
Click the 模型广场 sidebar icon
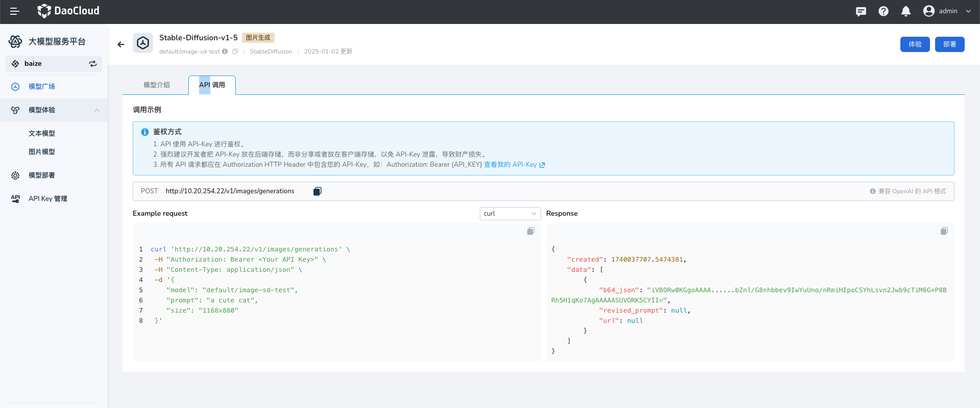pos(15,87)
